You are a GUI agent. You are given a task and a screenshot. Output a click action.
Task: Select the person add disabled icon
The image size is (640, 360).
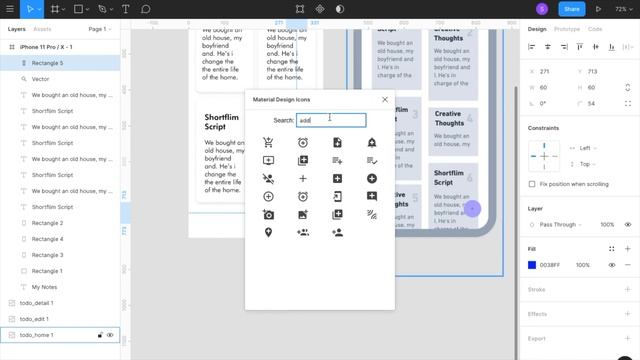click(268, 178)
